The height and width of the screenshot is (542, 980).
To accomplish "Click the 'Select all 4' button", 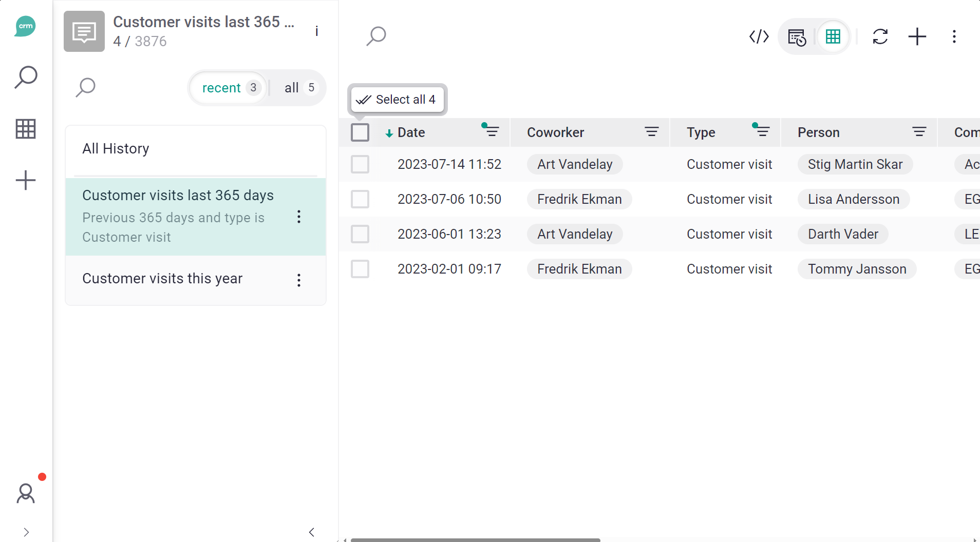I will (397, 100).
